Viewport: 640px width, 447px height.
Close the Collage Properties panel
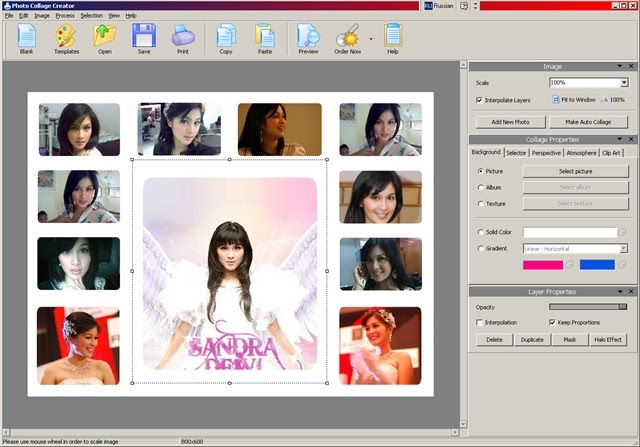631,139
